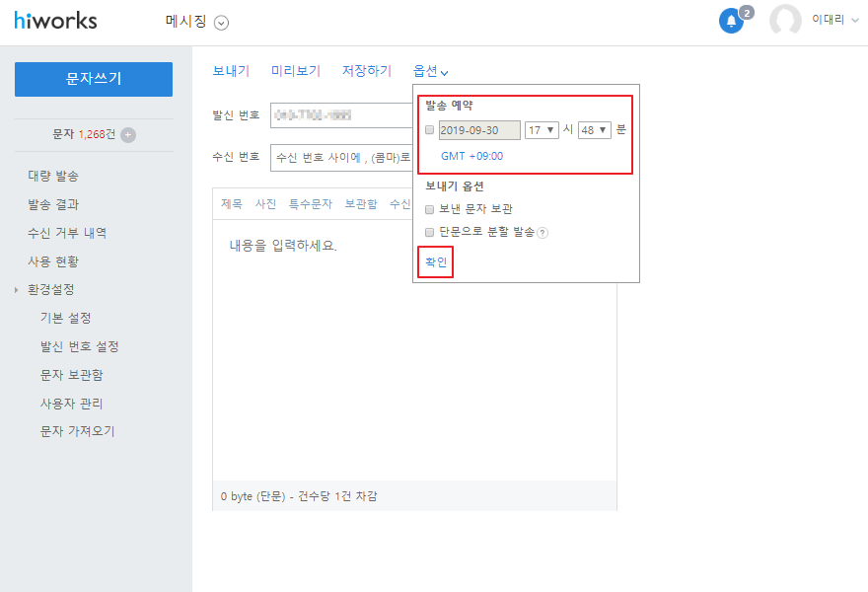The width and height of the screenshot is (868, 592).
Task: Click the 2019-09-30 date field
Action: (479, 130)
